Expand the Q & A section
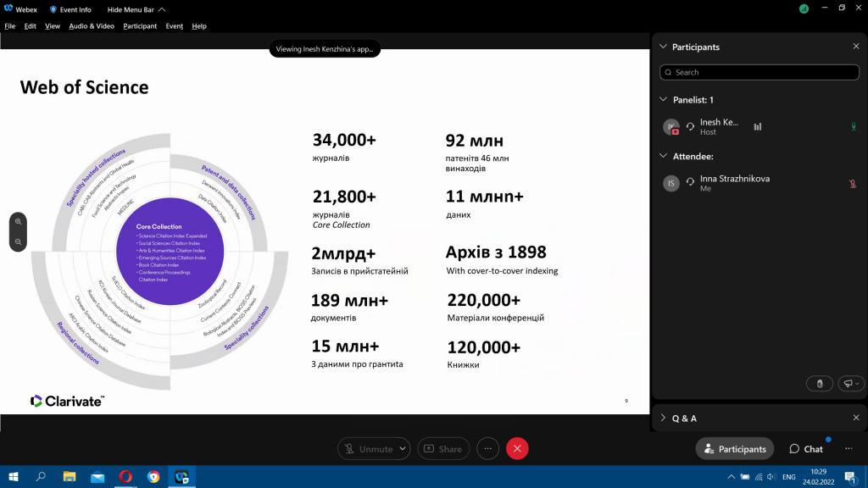This screenshot has height=488, width=868. tap(664, 418)
